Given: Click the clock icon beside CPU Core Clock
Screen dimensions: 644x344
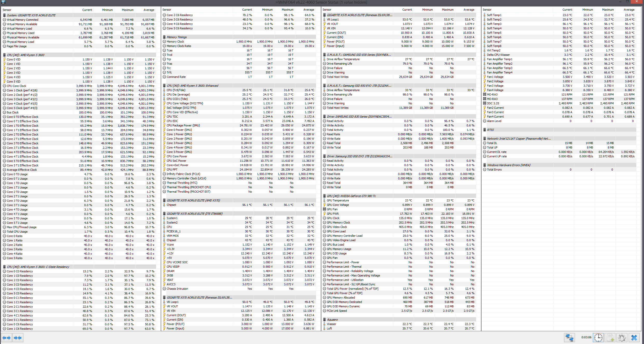Looking at the screenshot, I should click(4, 86).
